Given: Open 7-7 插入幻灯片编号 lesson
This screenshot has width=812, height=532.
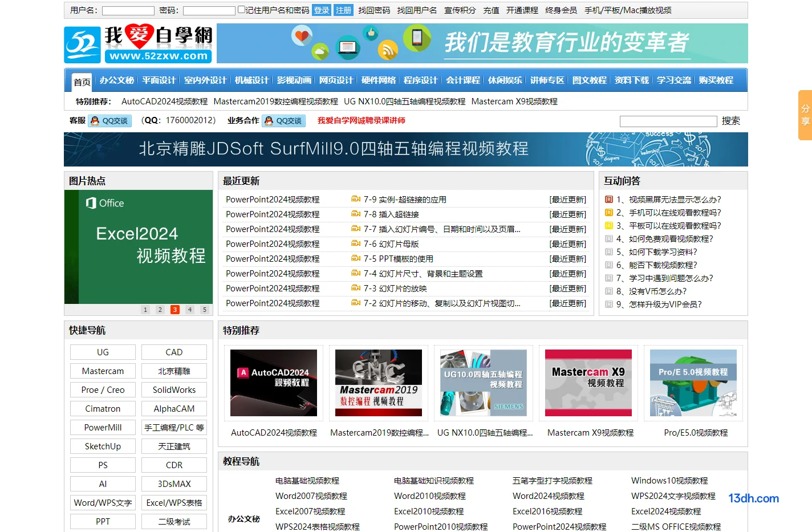Looking at the screenshot, I should [x=442, y=229].
